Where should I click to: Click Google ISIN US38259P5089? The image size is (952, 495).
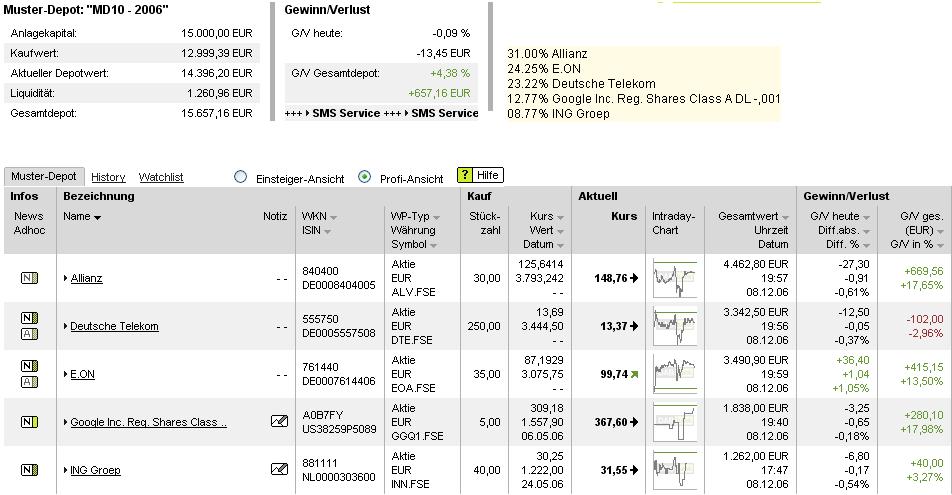coord(339,429)
